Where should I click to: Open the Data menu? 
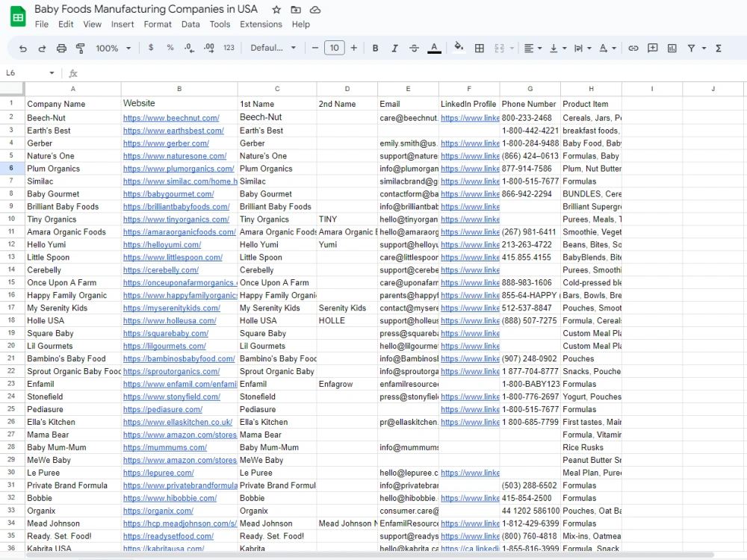coord(190,25)
